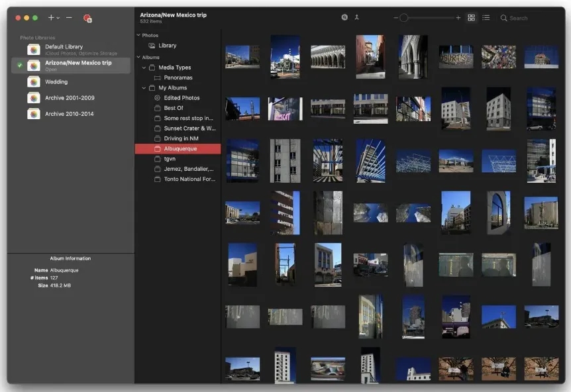Click the Arizona/New Mexico trip library icon
Viewport: 571px width, 392px height.
(x=34, y=66)
